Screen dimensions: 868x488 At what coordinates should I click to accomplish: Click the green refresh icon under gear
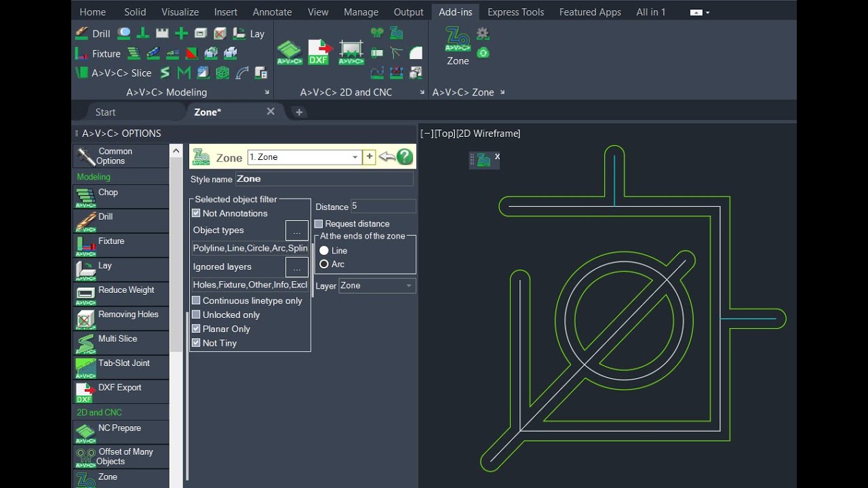click(x=483, y=52)
